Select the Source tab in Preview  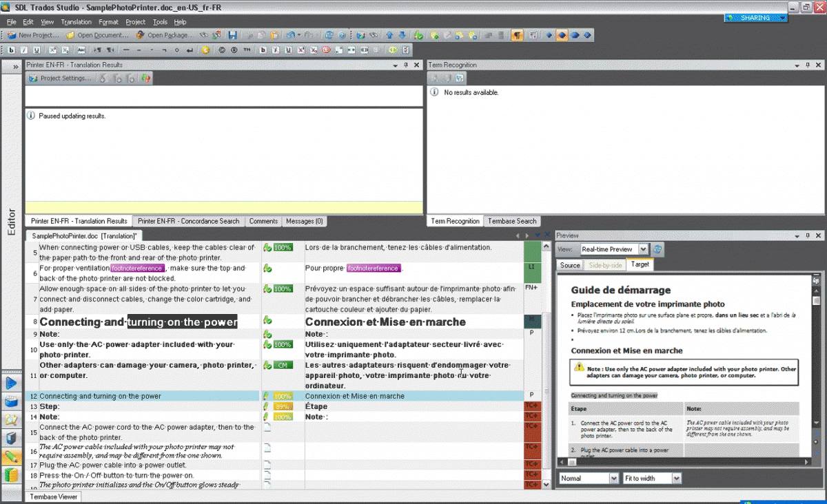click(x=570, y=265)
